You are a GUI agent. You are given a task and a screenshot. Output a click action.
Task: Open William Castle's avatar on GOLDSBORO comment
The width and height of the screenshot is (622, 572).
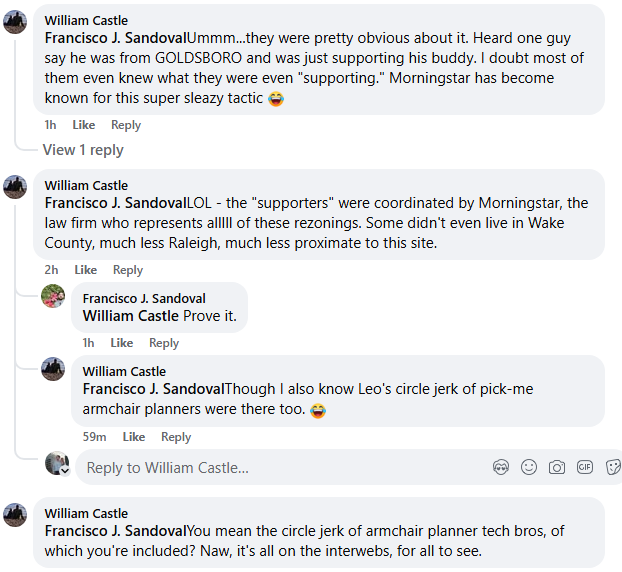pos(15,22)
